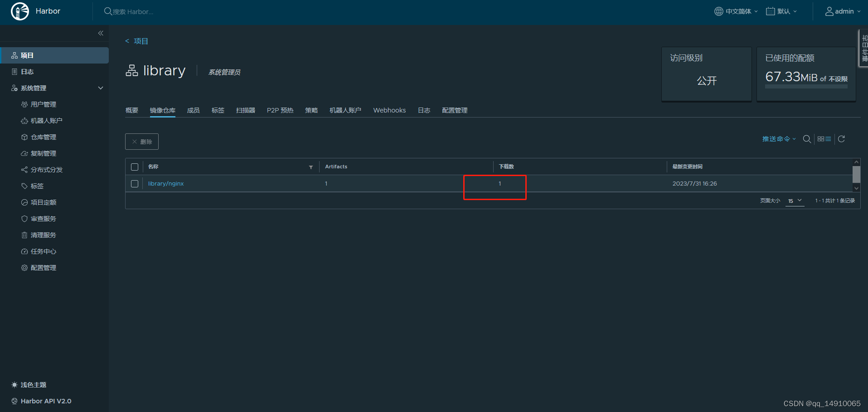This screenshot has height=412, width=868.
Task: Select 项目 in the sidebar
Action: pyautogui.click(x=54, y=55)
